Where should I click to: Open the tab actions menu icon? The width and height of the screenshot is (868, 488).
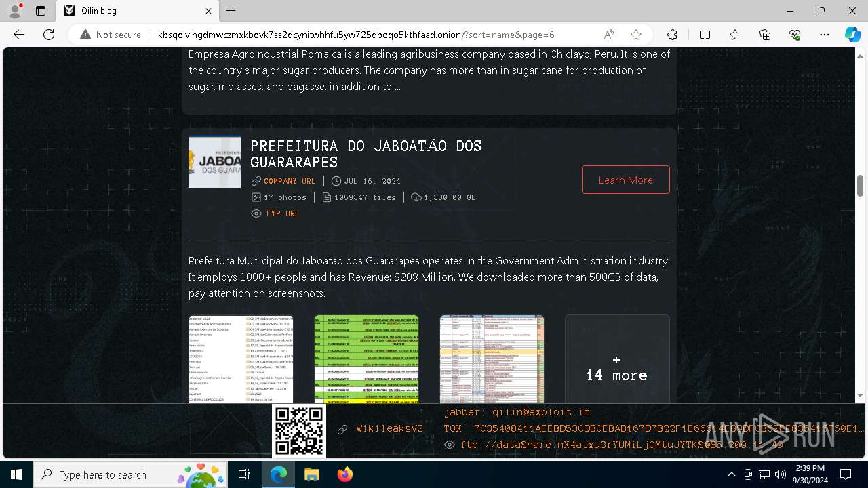click(41, 11)
